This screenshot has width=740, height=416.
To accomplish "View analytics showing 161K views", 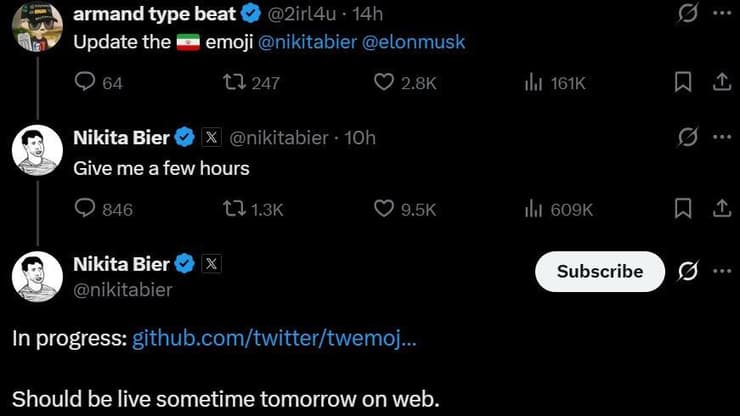I will click(533, 83).
